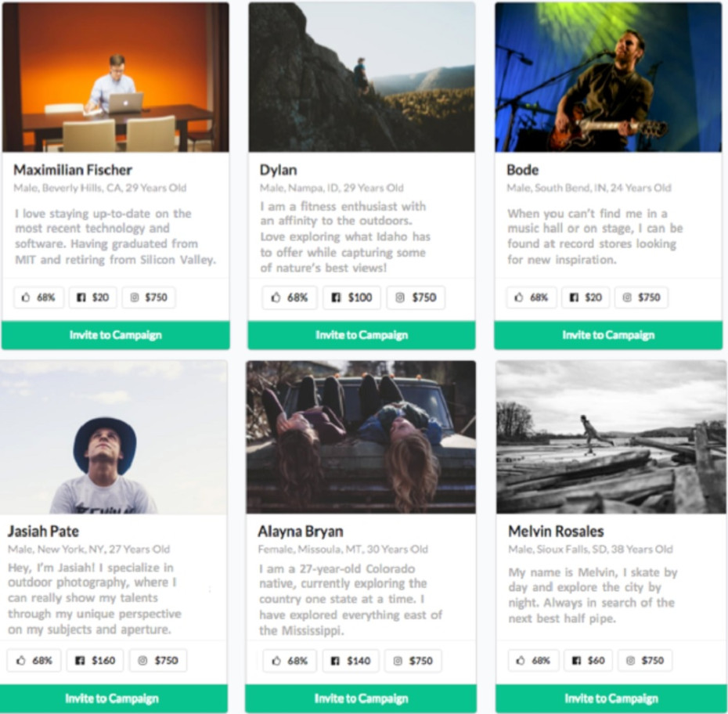Invite Bode to Campaign
This screenshot has height=714, width=728.
[x=608, y=335]
